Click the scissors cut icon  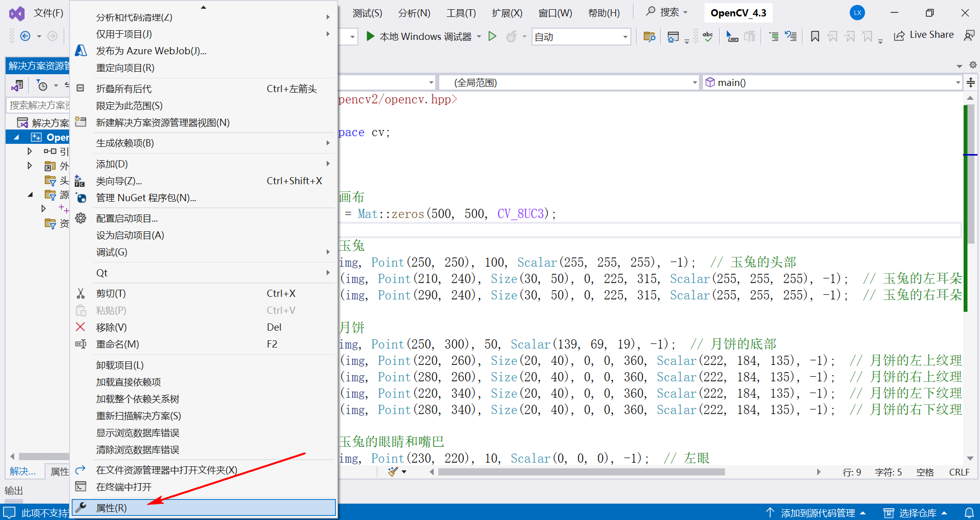coord(80,293)
